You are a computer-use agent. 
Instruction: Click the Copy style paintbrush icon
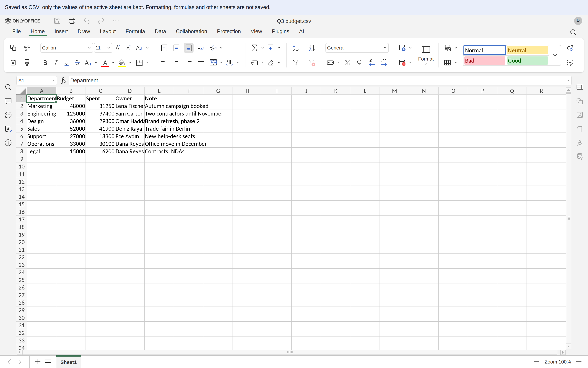click(x=27, y=63)
